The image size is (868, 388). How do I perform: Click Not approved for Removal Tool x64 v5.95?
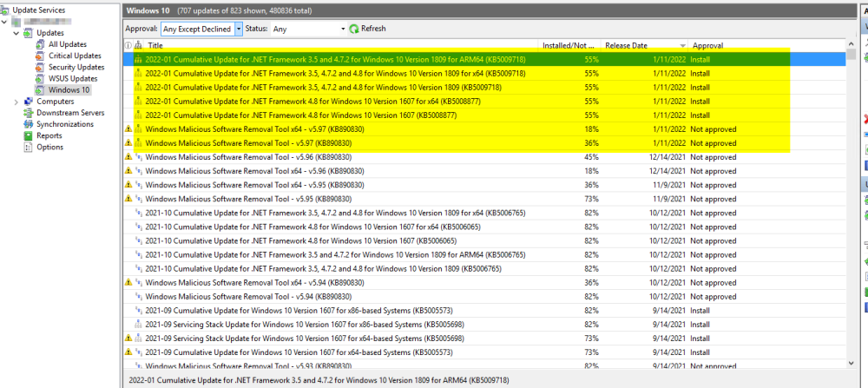pos(713,185)
